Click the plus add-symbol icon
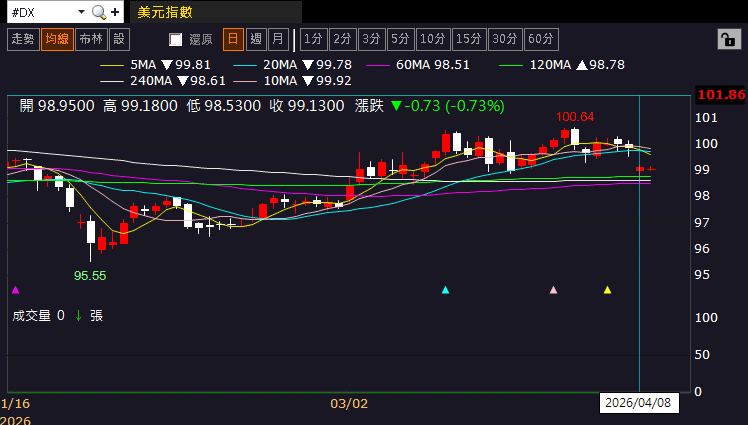Viewport: 748px width, 425px height. (115, 12)
